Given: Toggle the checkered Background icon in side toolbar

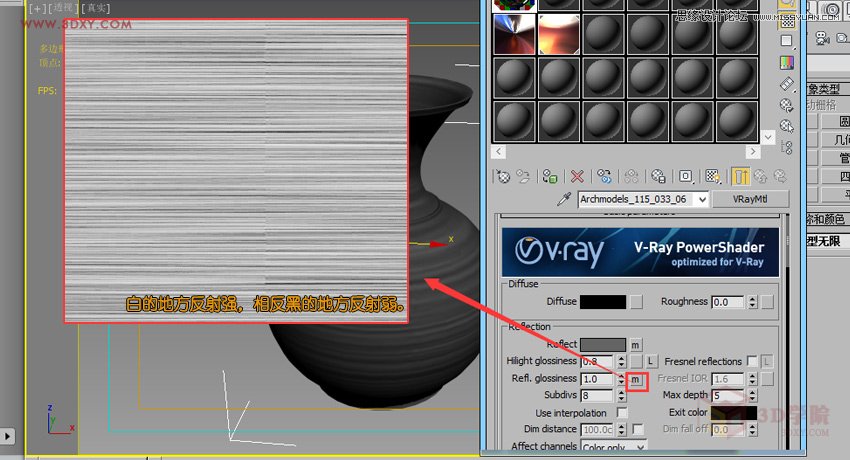Looking at the screenshot, I should (x=787, y=22).
